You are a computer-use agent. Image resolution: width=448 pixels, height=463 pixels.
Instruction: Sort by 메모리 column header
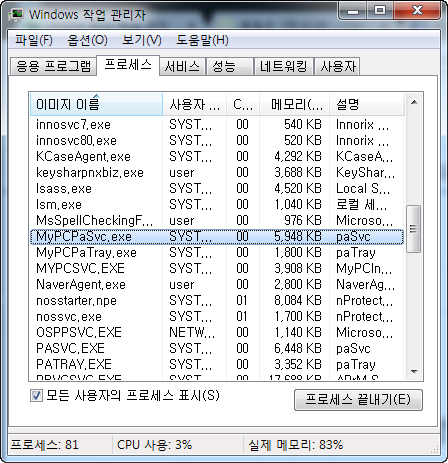tap(295, 105)
